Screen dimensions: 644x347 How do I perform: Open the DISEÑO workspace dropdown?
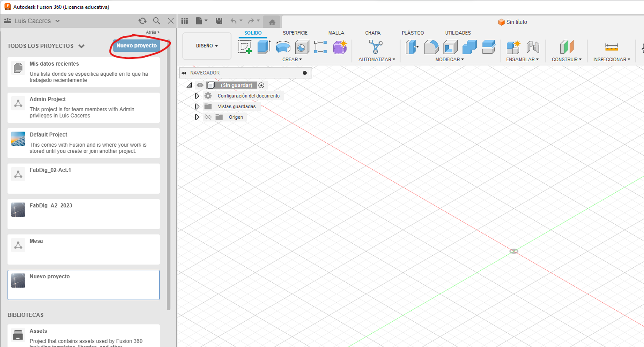pos(207,46)
